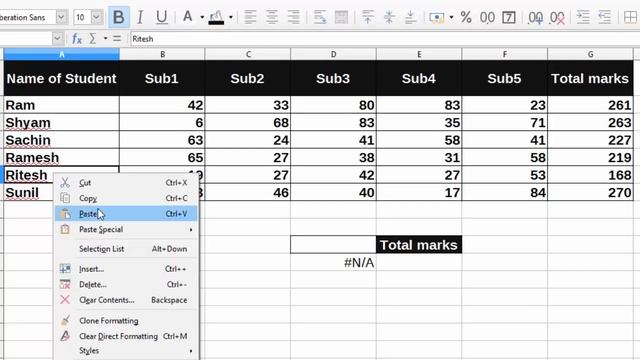Screen dimensions: 640x360
Task: Click the Formula equals icon
Action: [117, 39]
